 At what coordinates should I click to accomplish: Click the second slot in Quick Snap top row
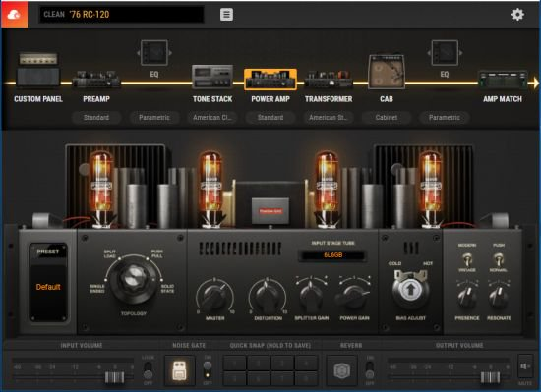pos(259,364)
